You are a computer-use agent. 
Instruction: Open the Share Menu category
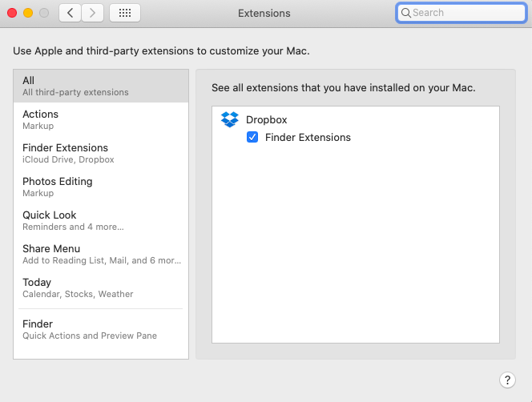point(100,254)
